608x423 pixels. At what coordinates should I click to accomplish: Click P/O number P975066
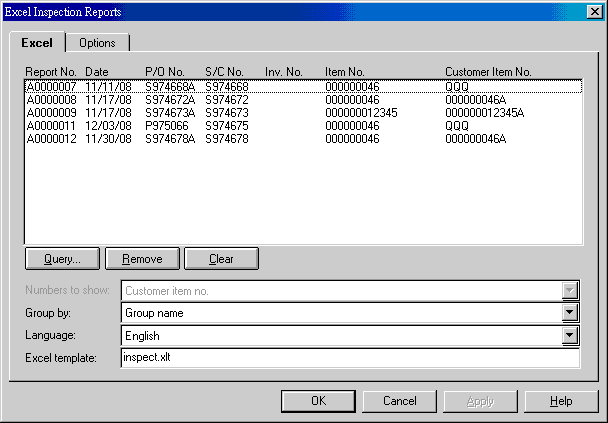point(167,126)
